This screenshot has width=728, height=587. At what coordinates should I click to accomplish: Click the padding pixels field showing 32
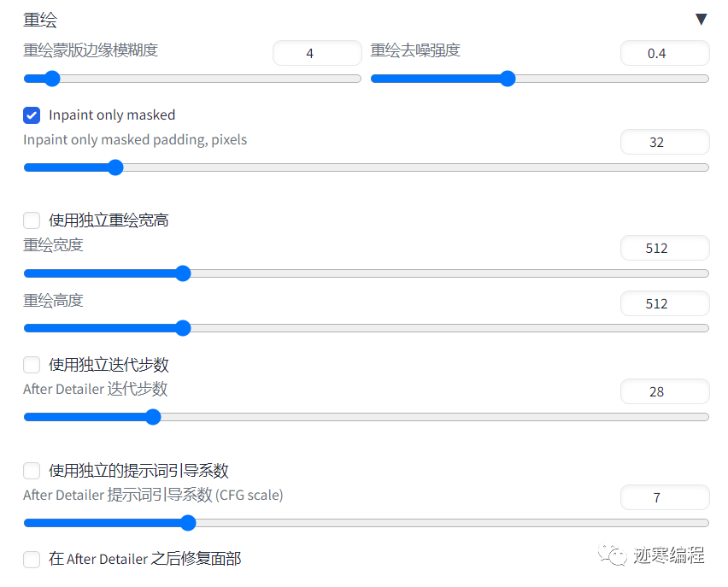pyautogui.click(x=664, y=142)
